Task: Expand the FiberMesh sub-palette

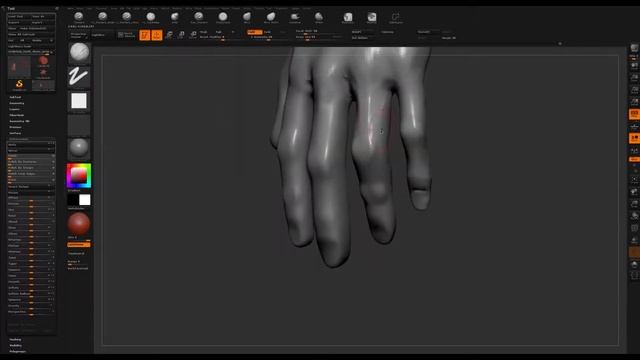Action: 17,115
